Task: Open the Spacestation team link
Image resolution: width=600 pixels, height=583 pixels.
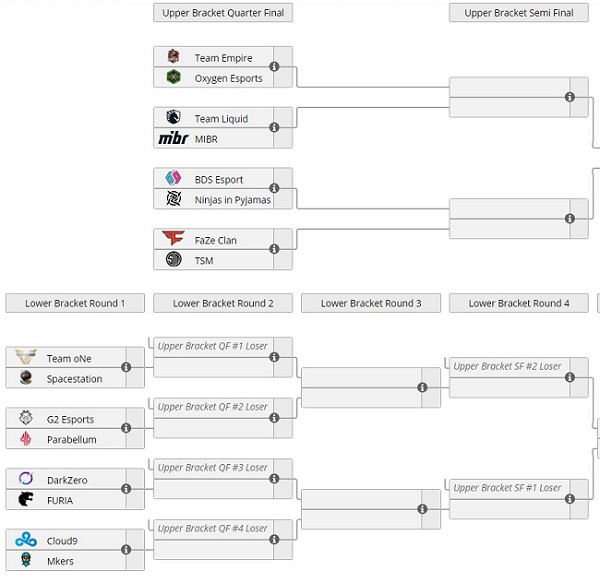Action: click(74, 379)
